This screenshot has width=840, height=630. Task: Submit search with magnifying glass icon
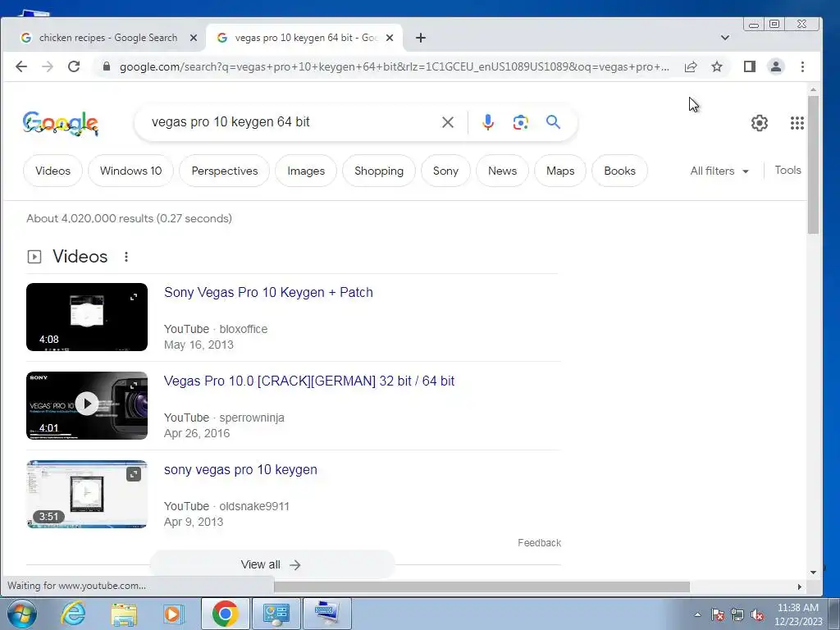pos(554,122)
